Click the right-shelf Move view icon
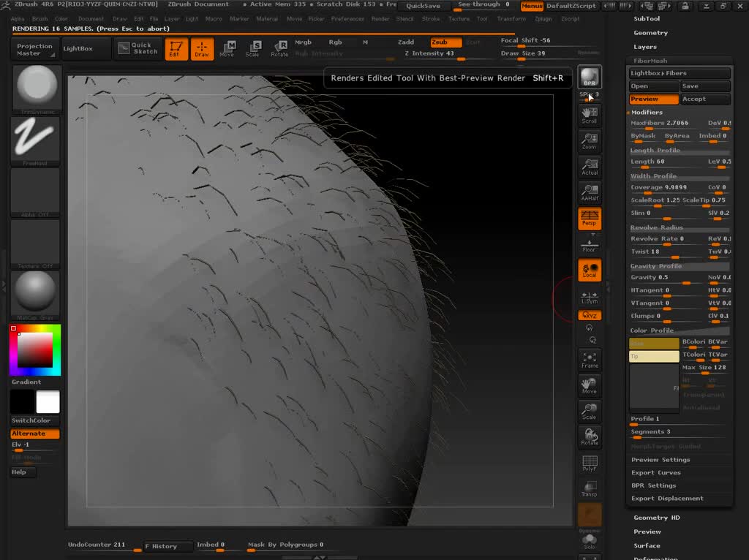This screenshot has width=749, height=560. coord(590,386)
